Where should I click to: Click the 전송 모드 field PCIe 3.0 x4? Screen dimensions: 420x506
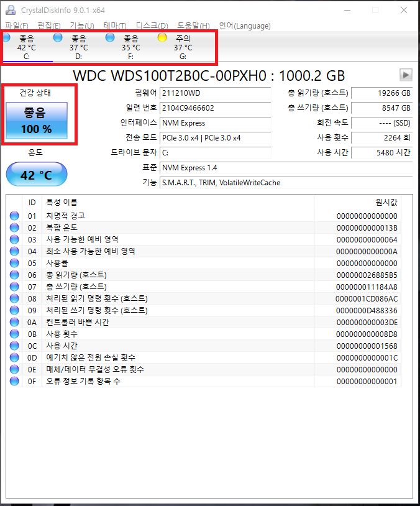215,138
